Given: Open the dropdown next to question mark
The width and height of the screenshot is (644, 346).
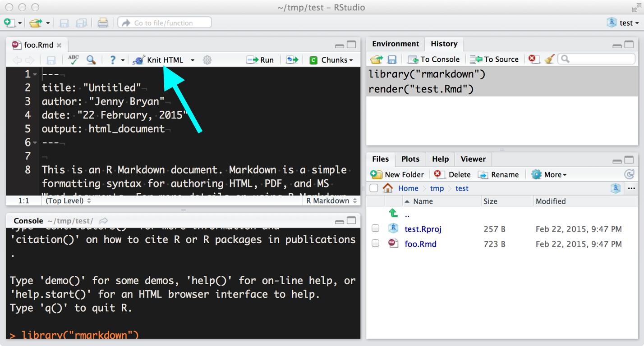Looking at the screenshot, I should 123,60.
